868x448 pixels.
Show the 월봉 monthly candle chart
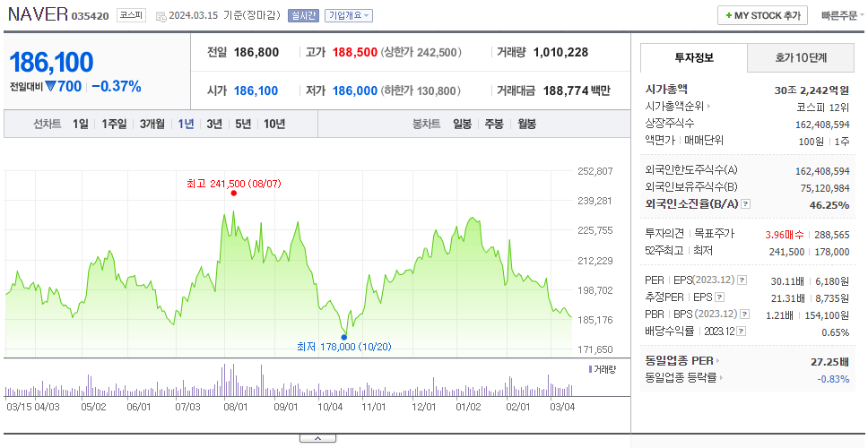click(x=527, y=124)
